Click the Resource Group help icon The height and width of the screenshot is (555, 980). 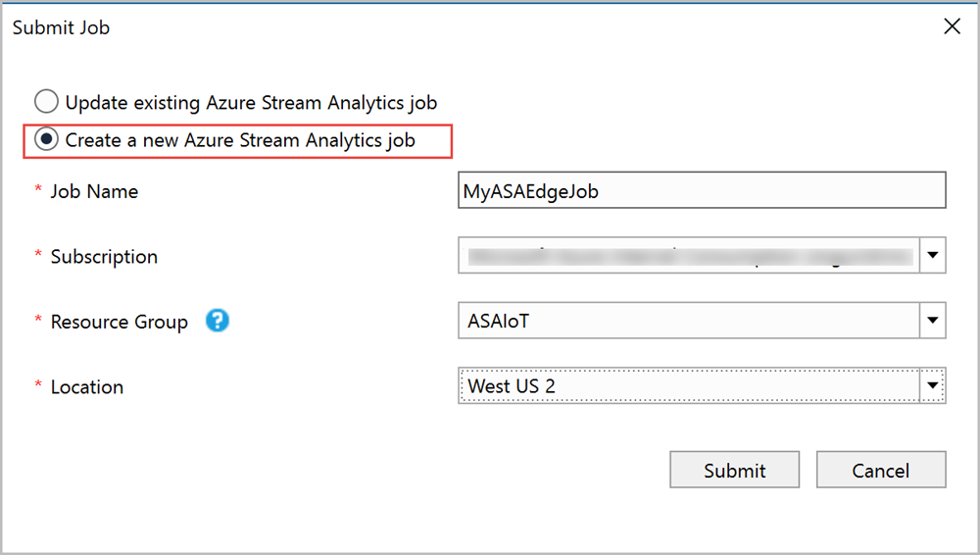217,321
